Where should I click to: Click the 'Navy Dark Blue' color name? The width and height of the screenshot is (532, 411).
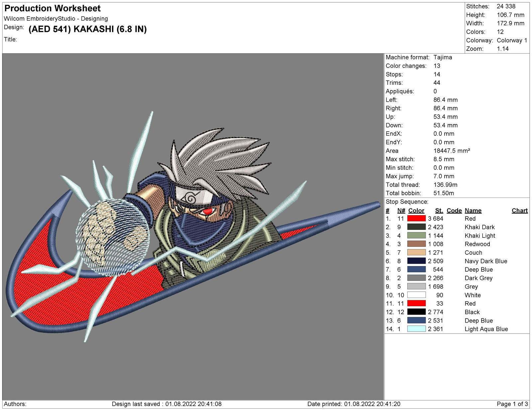[x=486, y=261]
